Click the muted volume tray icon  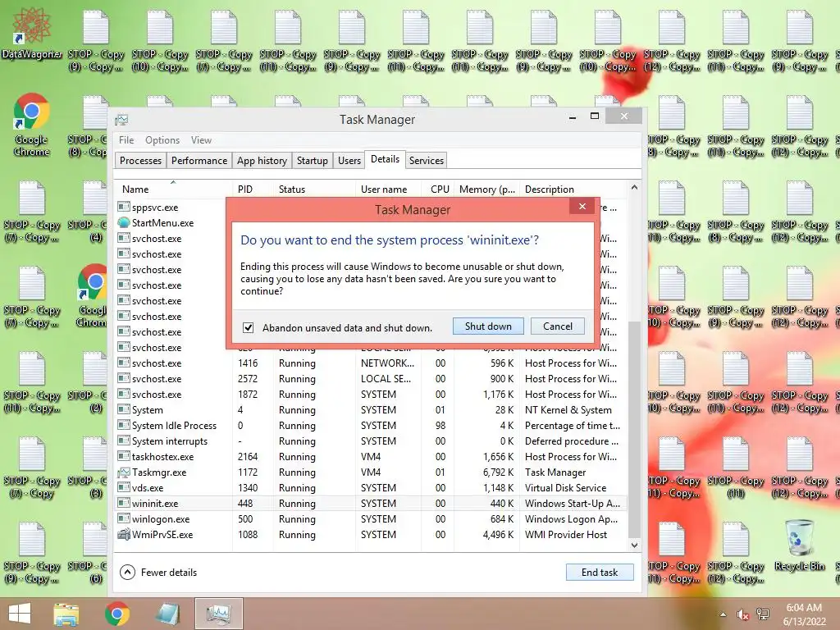pyautogui.click(x=742, y=614)
